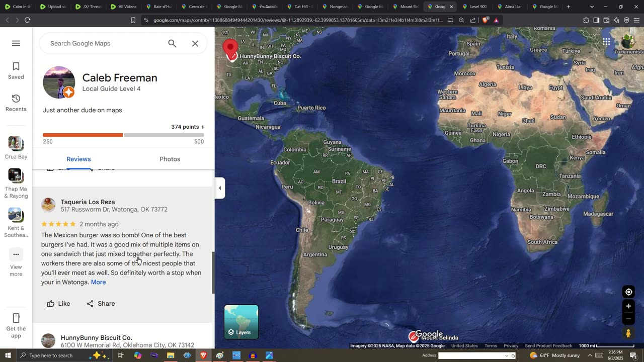Viewport: 644px width, 362px height.
Task: Click the Mount Belinda map marker
Action: [414, 336]
